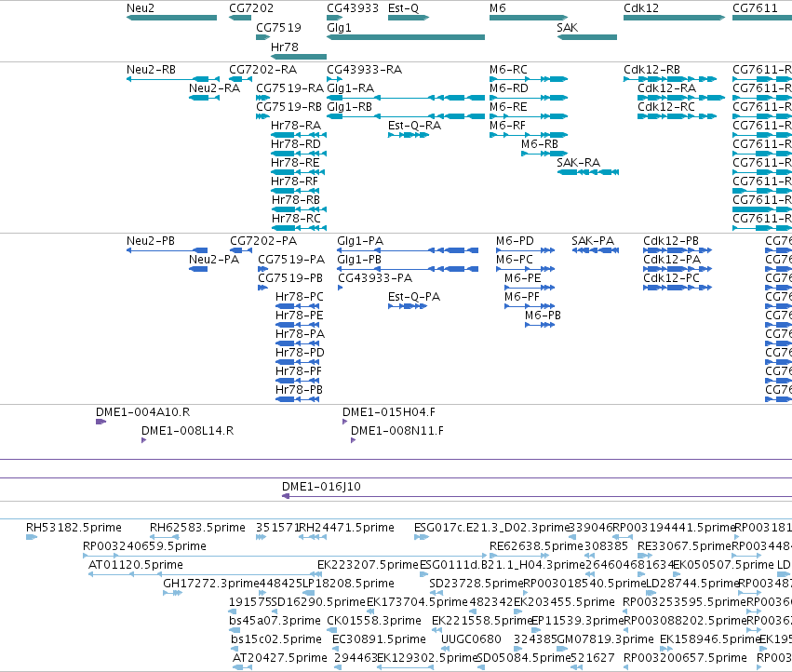Screen dimensions: 792x672
Task: Click the DME1-008N11.F clone end label
Action: pyautogui.click(x=397, y=431)
